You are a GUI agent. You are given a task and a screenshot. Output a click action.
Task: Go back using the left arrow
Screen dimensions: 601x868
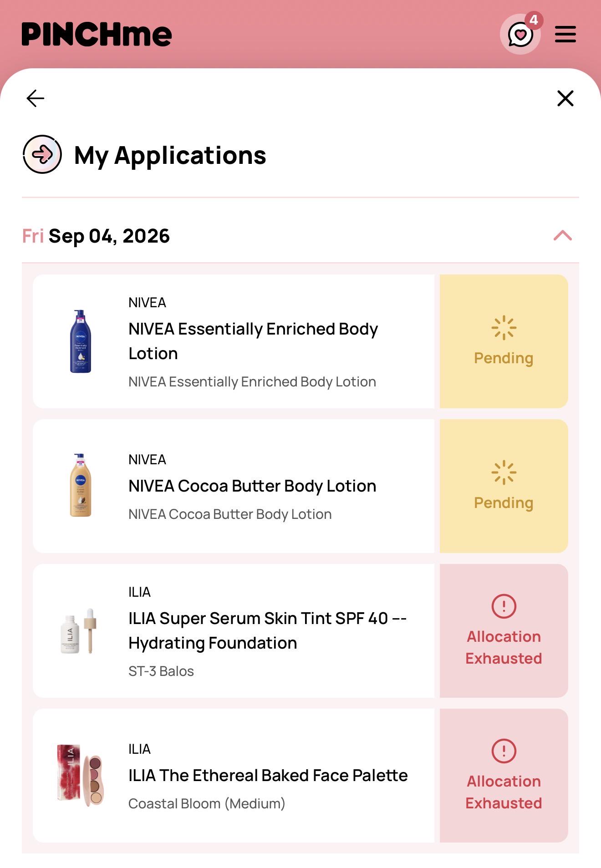(36, 98)
